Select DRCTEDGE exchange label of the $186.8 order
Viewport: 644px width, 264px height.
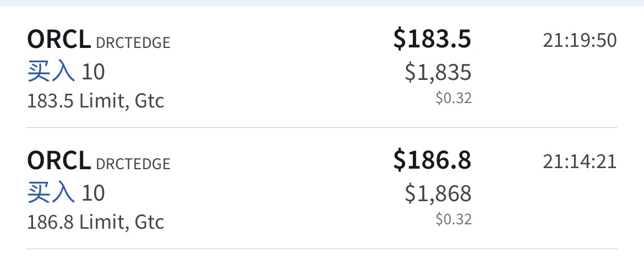coord(133,164)
